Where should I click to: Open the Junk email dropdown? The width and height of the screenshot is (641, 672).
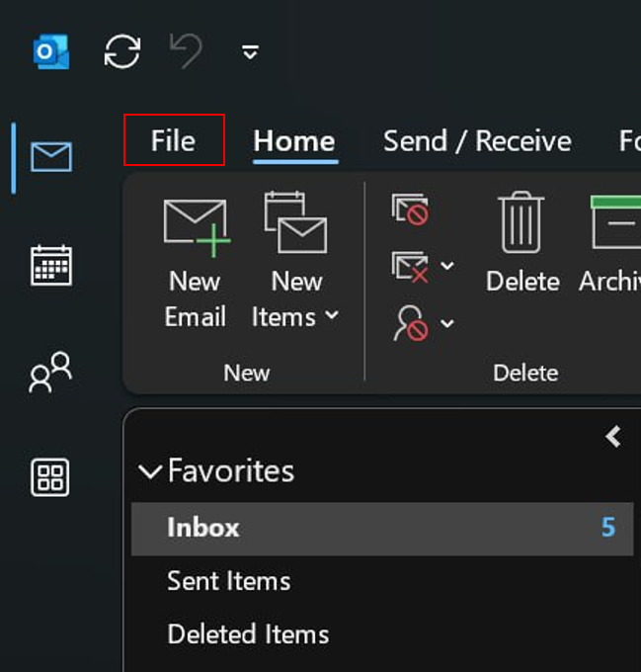[447, 323]
